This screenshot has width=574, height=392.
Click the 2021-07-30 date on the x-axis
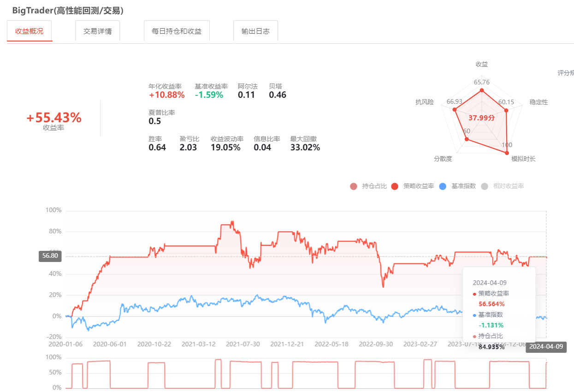[243, 344]
